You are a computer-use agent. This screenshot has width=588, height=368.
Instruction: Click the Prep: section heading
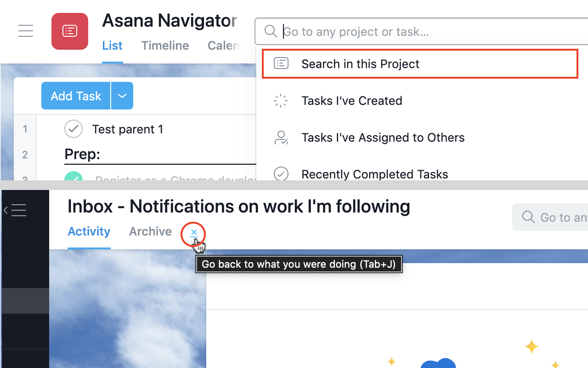(x=82, y=155)
